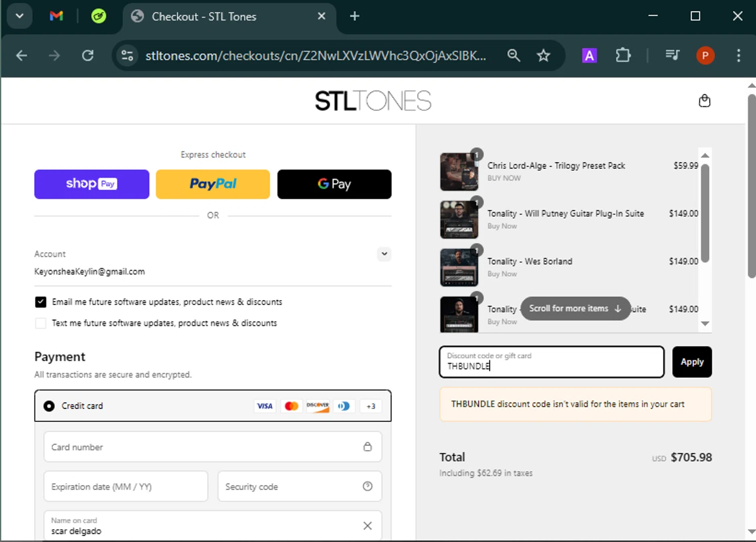Screen dimensions: 756x542
Task: Click the $59.99 price text
Action: coord(685,166)
